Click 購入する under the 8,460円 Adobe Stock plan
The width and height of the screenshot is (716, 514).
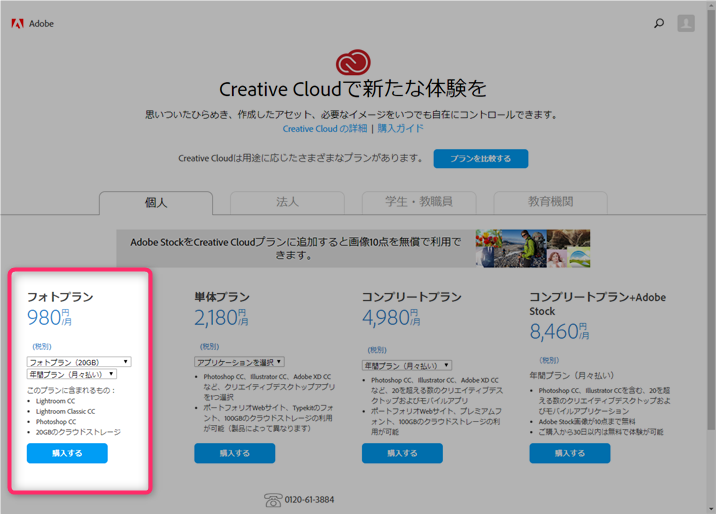coord(570,453)
